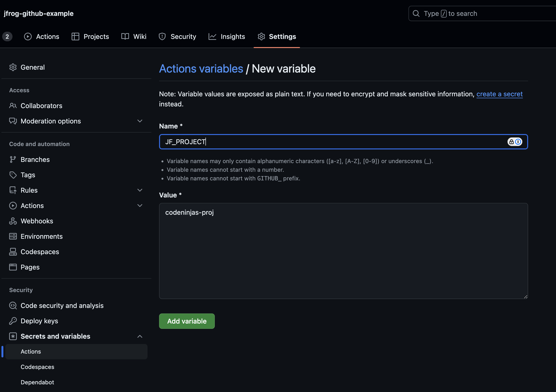556x392 pixels.
Task: Open Dependabot under Secrets and variables
Action: [x=37, y=382]
